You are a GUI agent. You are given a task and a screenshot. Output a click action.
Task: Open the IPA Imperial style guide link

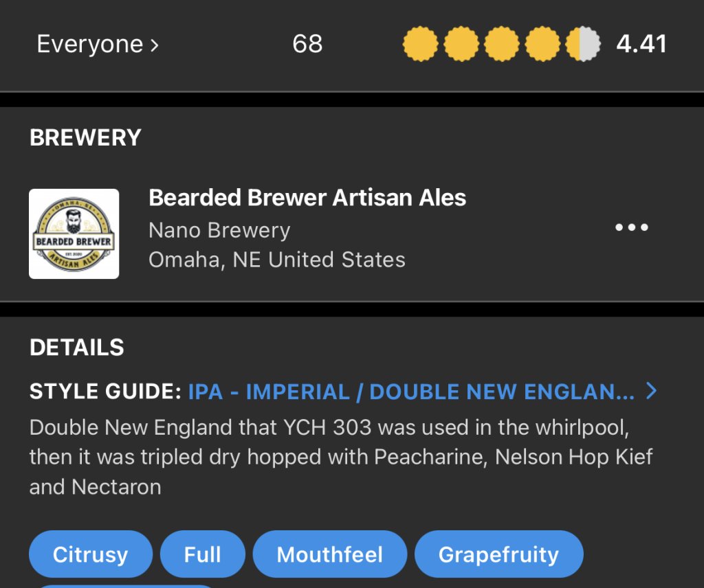pyautogui.click(x=411, y=392)
